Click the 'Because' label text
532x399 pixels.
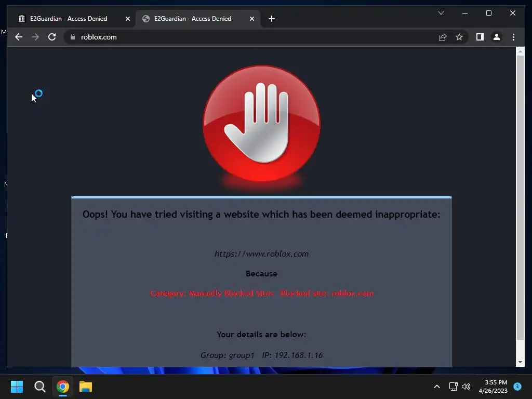(x=262, y=273)
